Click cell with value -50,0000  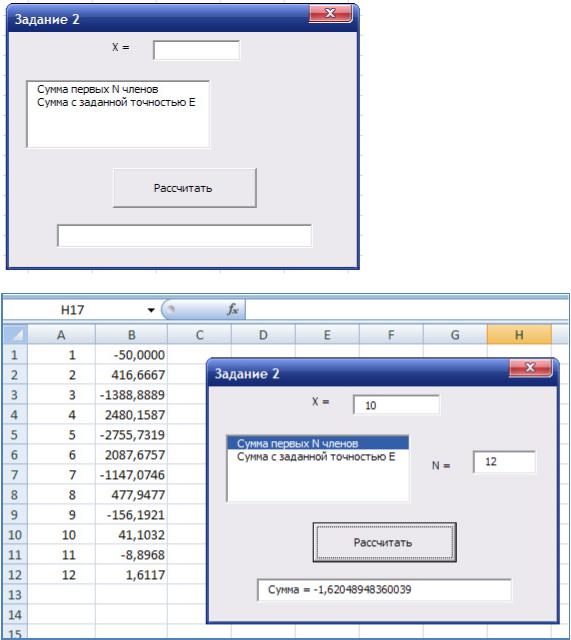(x=131, y=355)
